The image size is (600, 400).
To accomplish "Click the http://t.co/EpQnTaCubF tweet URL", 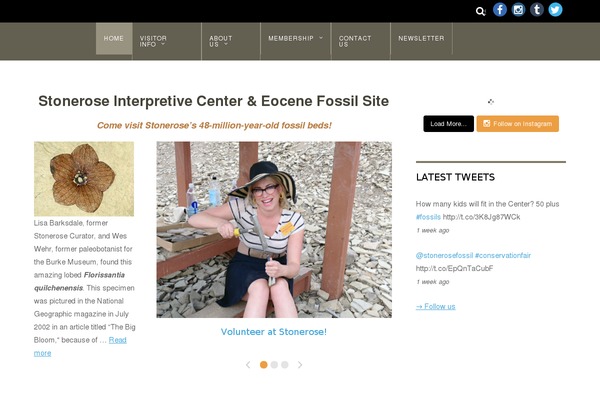I will (454, 268).
